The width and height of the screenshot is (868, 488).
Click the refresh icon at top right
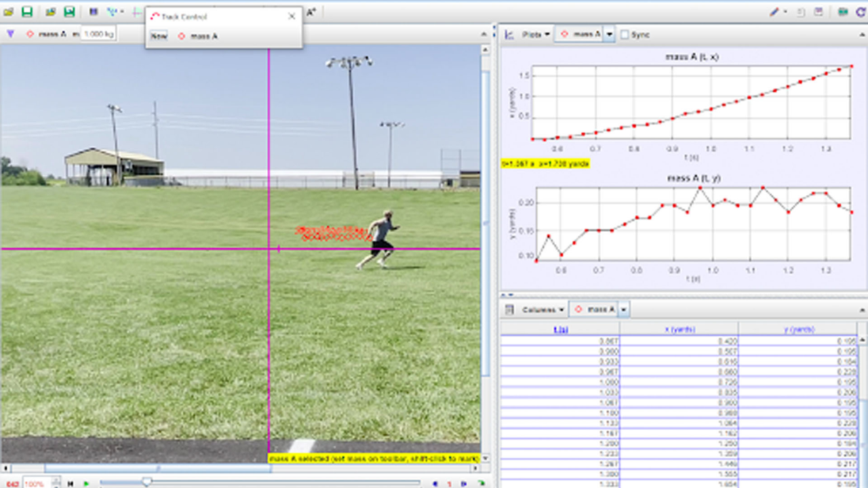(860, 12)
